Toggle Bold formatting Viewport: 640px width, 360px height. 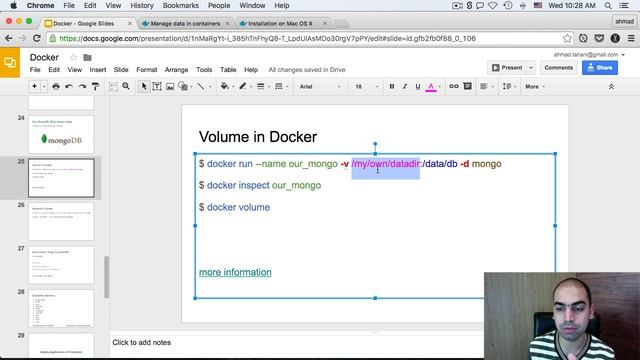pyautogui.click(x=392, y=87)
